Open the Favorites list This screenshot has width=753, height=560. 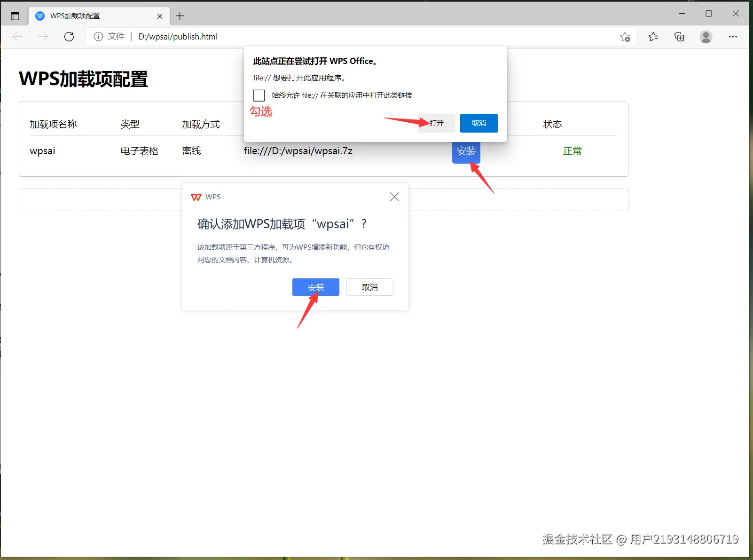point(653,37)
